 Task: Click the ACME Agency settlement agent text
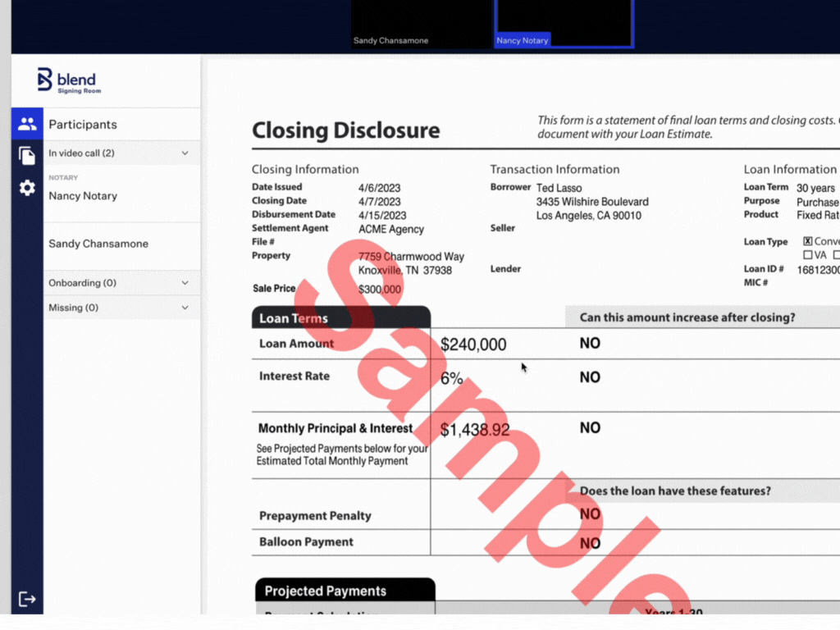coord(391,230)
